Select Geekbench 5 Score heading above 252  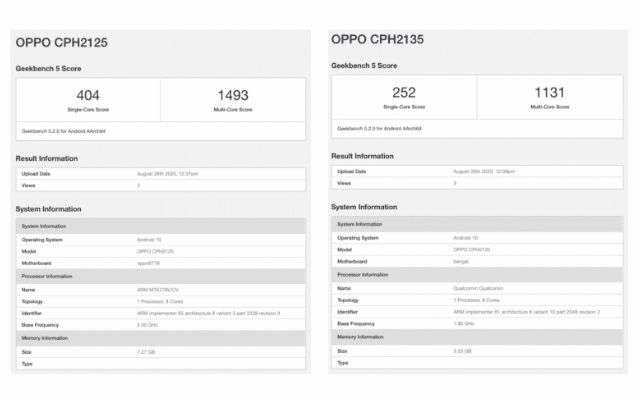point(364,66)
